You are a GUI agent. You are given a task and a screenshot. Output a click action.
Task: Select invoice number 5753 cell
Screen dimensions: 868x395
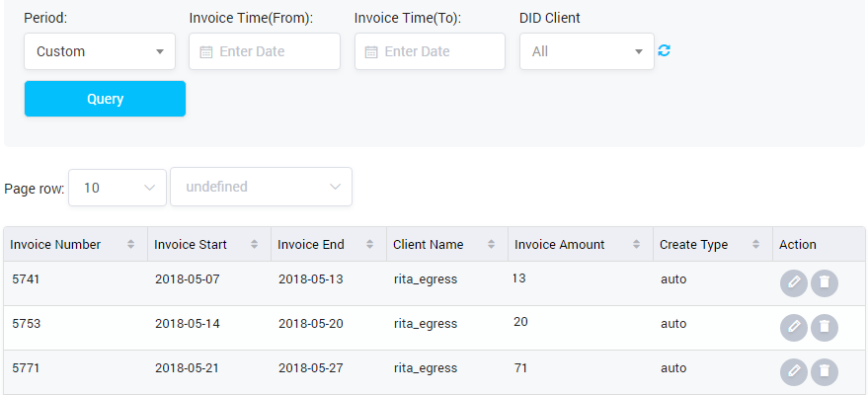26,324
